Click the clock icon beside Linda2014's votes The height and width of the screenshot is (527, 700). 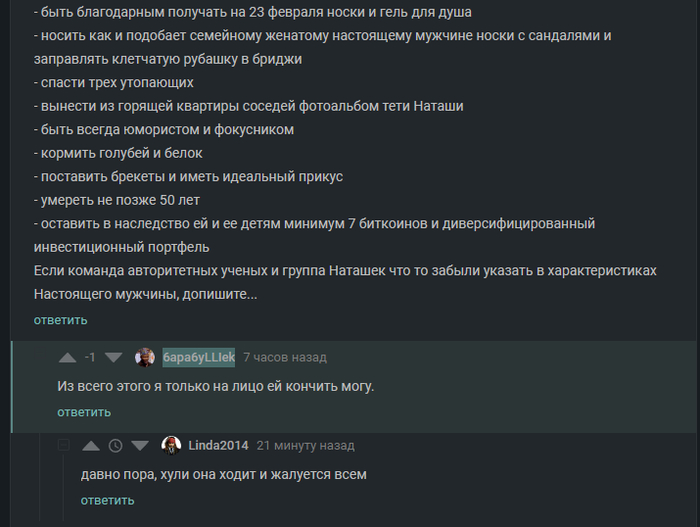[x=115, y=445]
